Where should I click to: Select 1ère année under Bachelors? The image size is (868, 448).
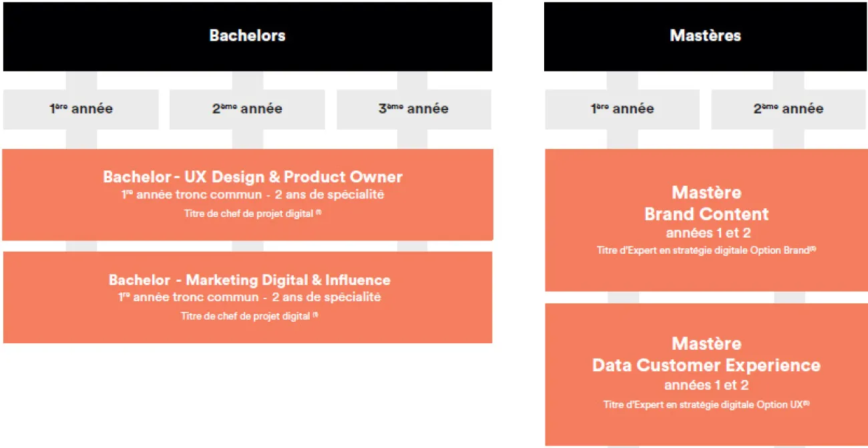click(x=81, y=109)
